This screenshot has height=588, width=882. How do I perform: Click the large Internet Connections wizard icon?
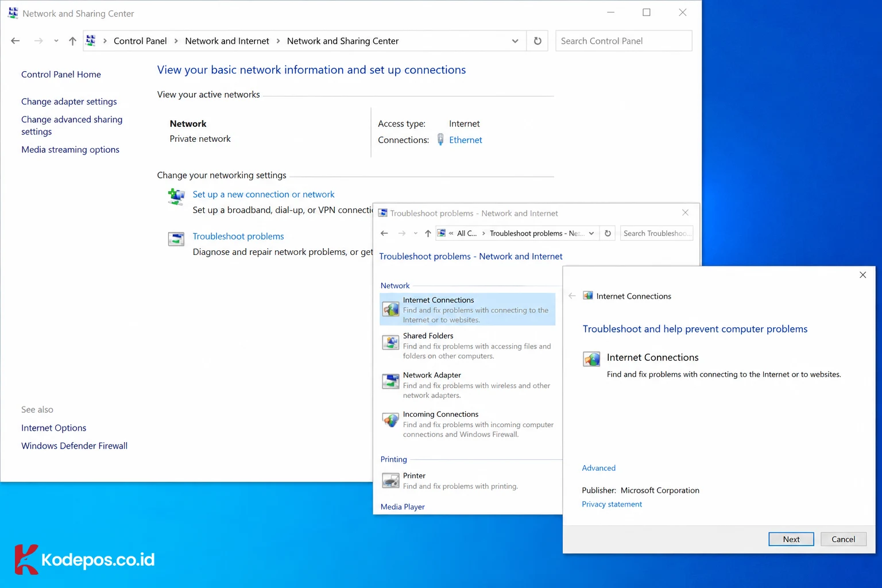point(591,359)
